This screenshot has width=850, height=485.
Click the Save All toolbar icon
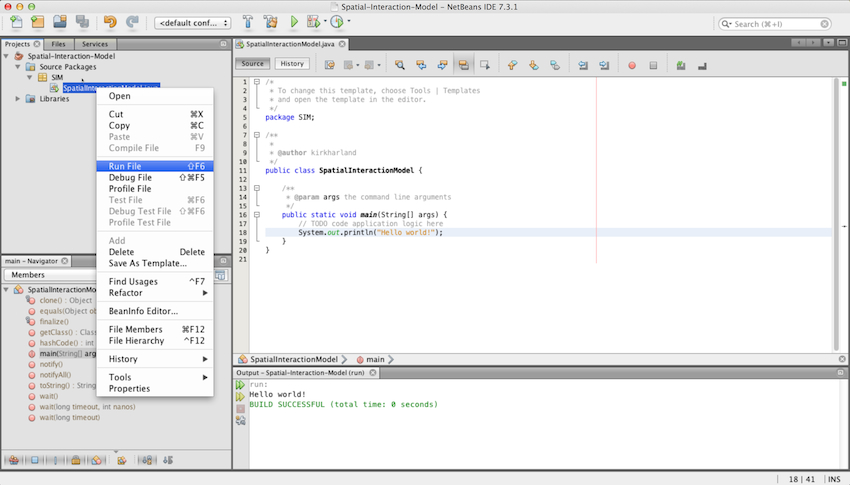click(x=82, y=22)
